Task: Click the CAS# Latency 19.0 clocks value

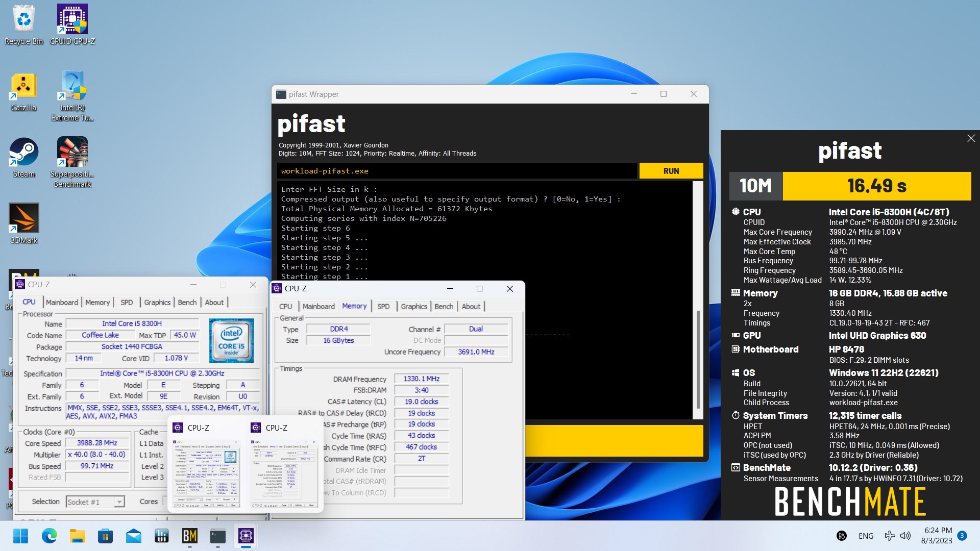Action: [x=422, y=402]
